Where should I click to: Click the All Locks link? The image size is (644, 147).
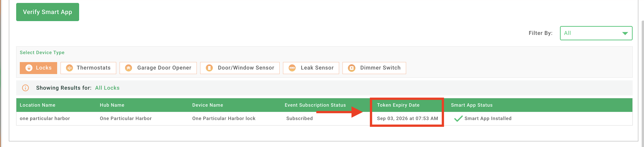pos(107,88)
